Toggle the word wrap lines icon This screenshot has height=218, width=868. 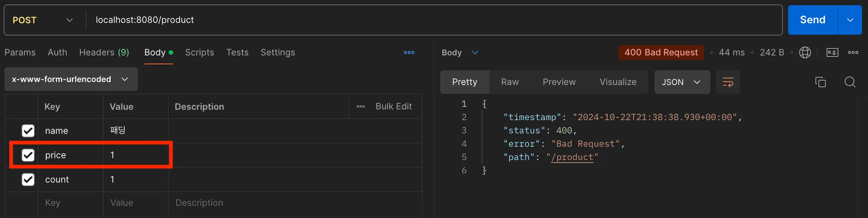(728, 82)
